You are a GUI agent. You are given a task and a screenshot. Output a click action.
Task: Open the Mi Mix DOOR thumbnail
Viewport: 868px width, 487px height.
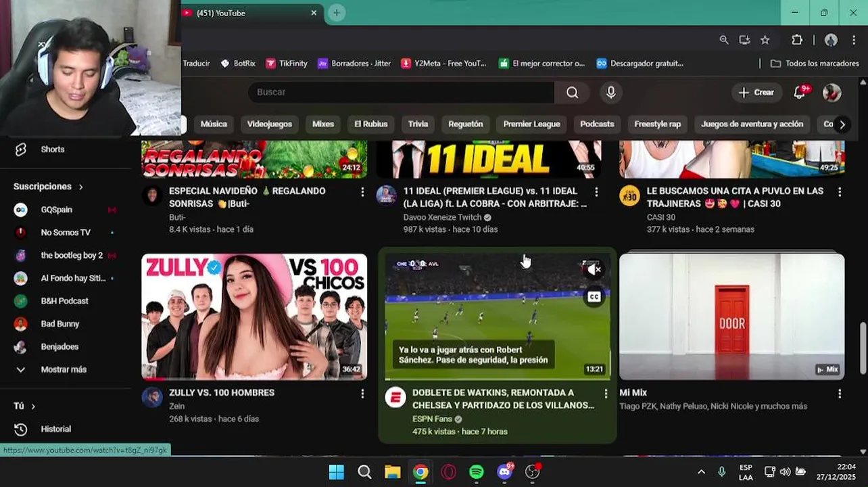click(732, 317)
